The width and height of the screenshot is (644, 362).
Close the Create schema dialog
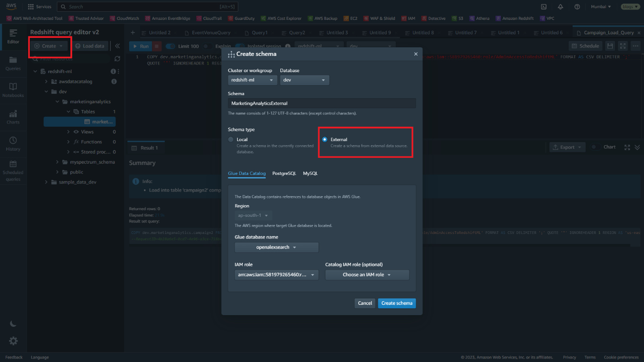point(416,54)
